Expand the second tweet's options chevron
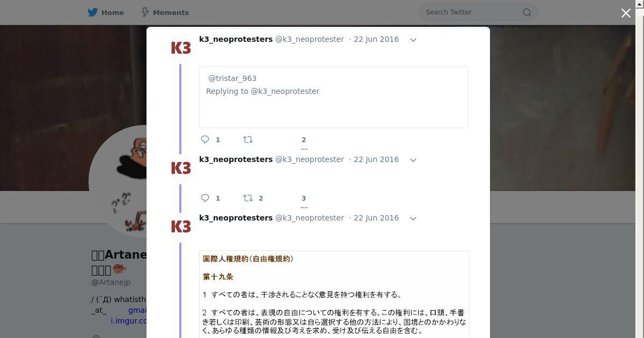Viewport: 644px width, 338px height. 413,160
